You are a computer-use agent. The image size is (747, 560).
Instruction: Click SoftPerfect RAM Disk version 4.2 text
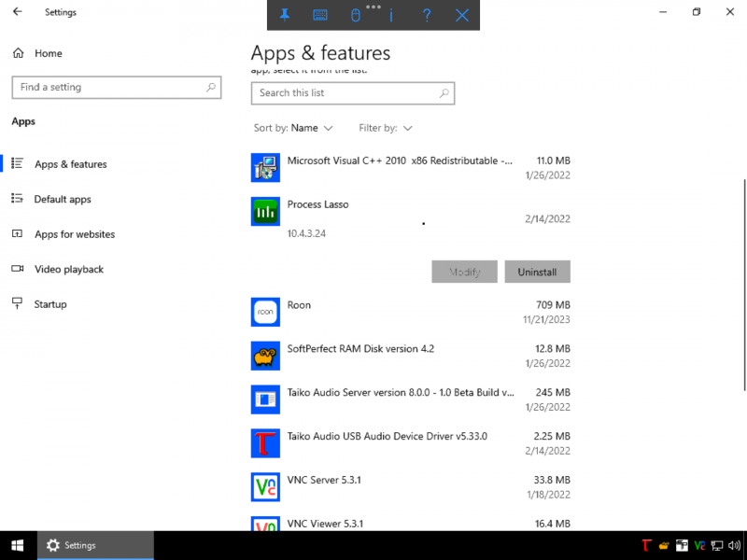[360, 348]
